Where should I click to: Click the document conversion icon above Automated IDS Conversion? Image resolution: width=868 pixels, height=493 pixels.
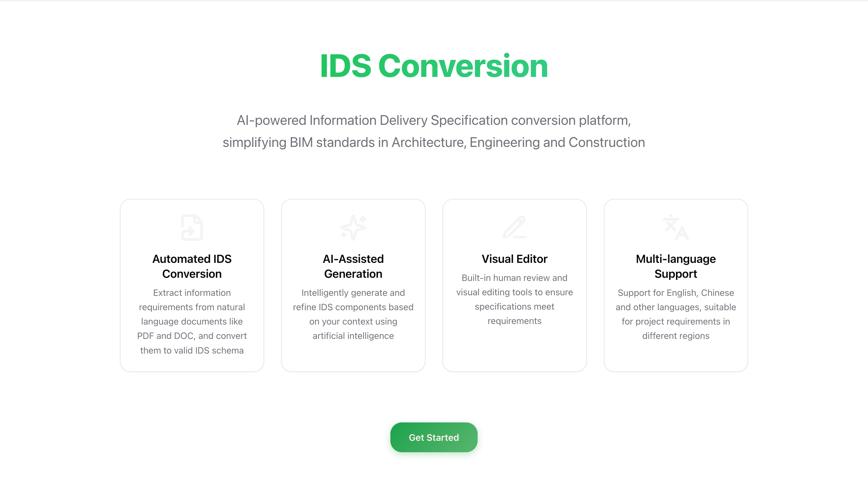pyautogui.click(x=192, y=227)
